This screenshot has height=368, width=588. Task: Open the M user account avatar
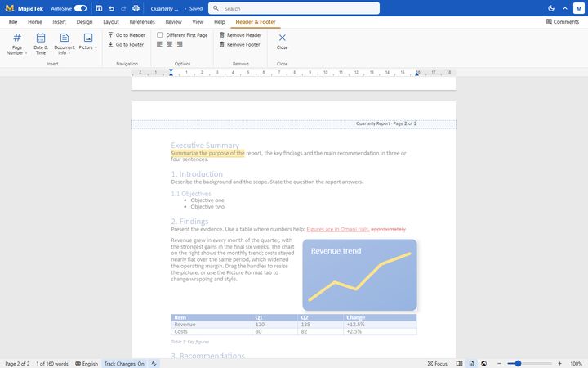point(579,8)
